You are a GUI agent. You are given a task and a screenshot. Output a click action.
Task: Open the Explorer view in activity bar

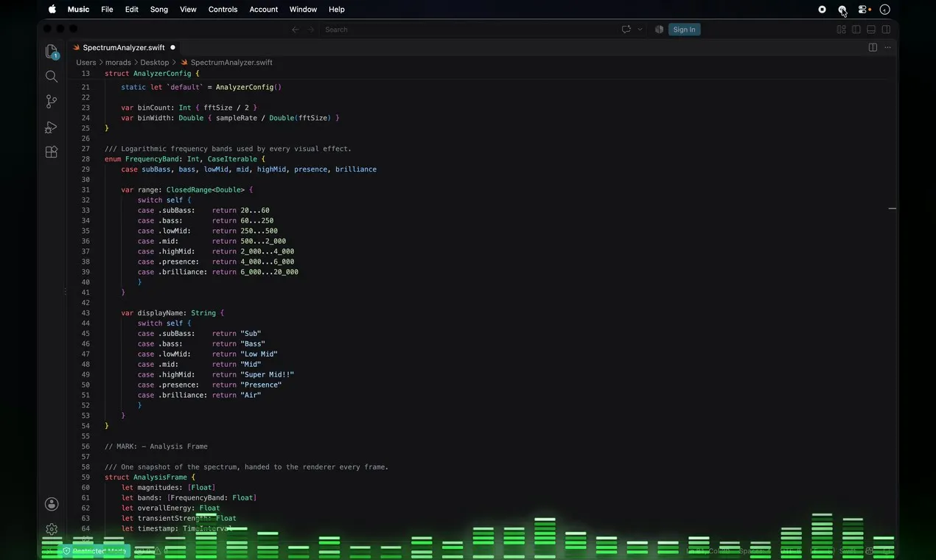pyautogui.click(x=52, y=51)
